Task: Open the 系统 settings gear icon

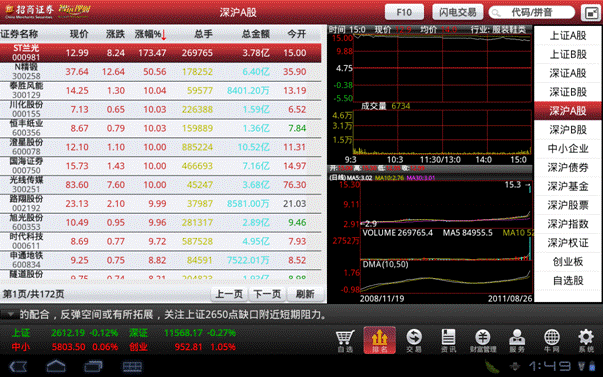Action: point(586,340)
